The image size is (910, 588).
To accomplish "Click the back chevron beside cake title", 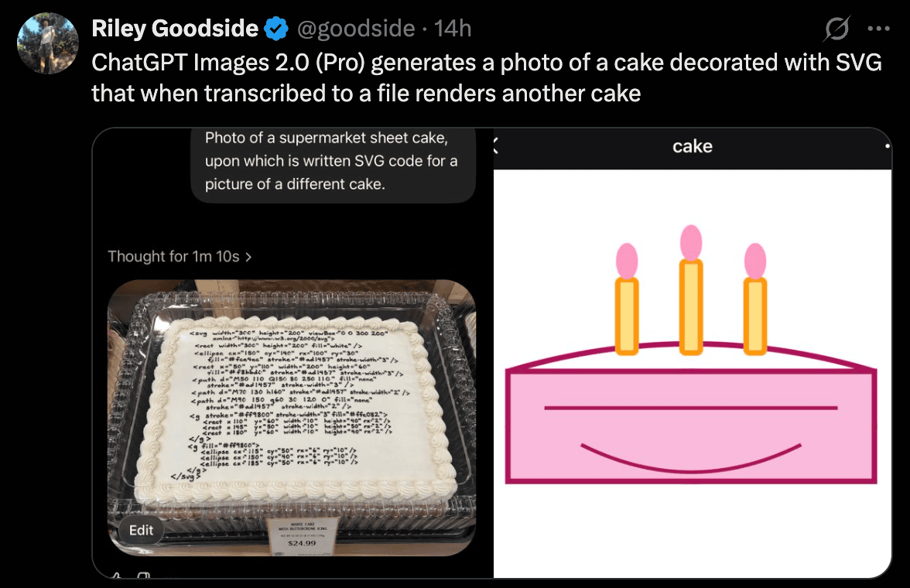I will pyautogui.click(x=495, y=145).
